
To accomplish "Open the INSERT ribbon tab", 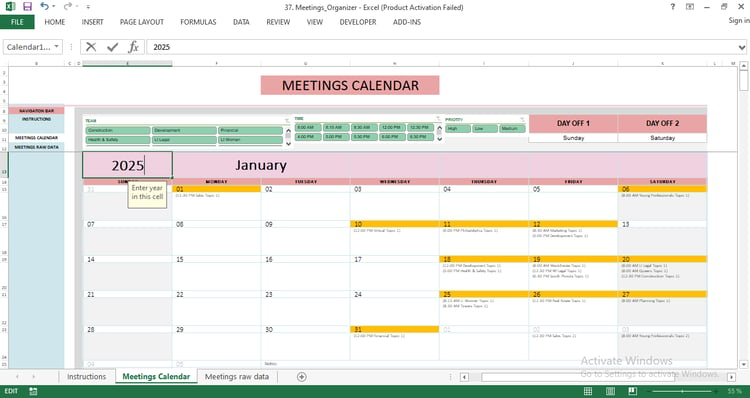I will pos(92,22).
